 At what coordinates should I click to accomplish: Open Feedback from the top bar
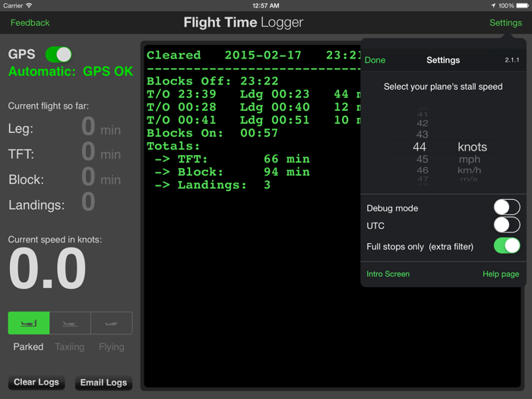[30, 23]
